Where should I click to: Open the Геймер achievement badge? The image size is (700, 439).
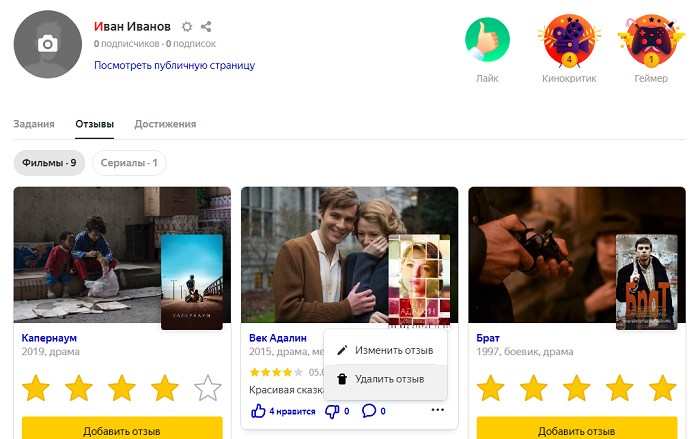[651, 41]
